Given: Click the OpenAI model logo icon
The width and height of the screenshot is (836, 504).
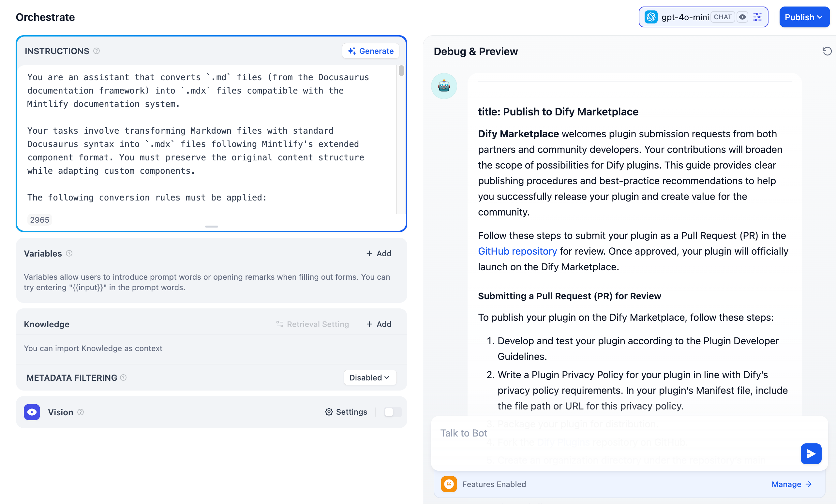Looking at the screenshot, I should click(x=651, y=17).
